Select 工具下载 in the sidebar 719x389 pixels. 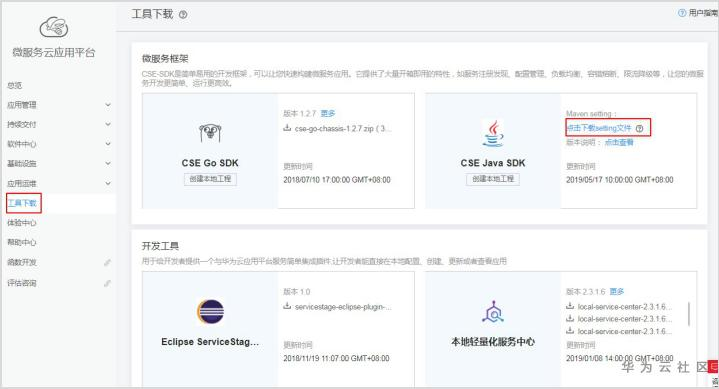22,203
